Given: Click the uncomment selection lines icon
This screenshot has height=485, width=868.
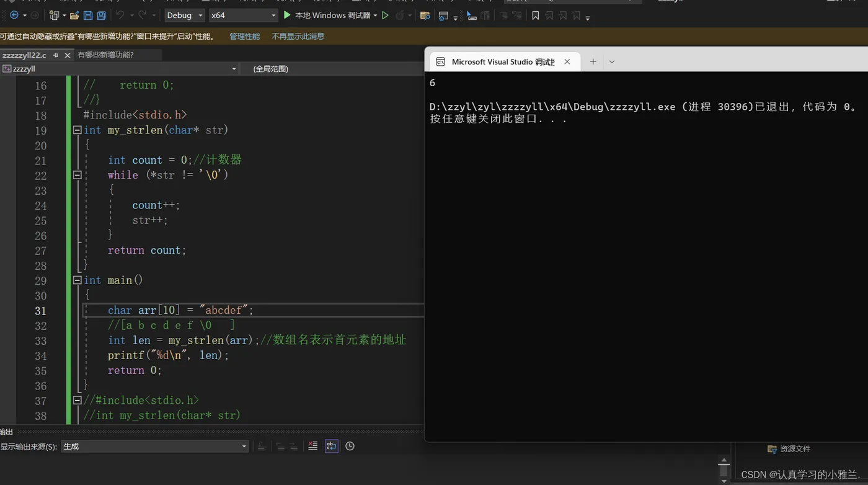Looking at the screenshot, I should coord(516,16).
